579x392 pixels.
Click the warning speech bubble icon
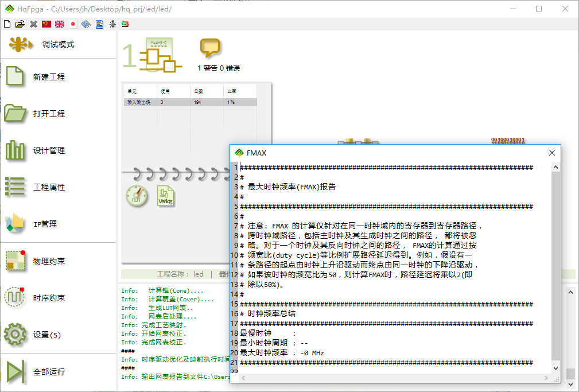coord(210,48)
